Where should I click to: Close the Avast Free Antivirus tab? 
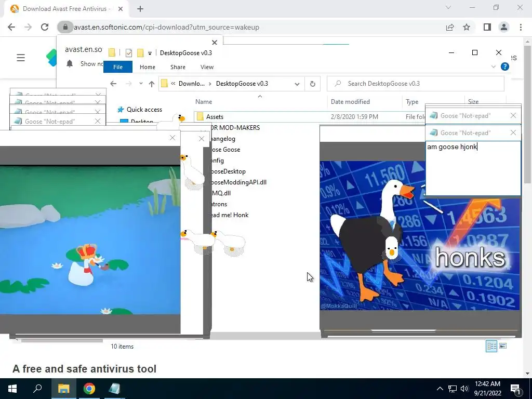coord(121,9)
